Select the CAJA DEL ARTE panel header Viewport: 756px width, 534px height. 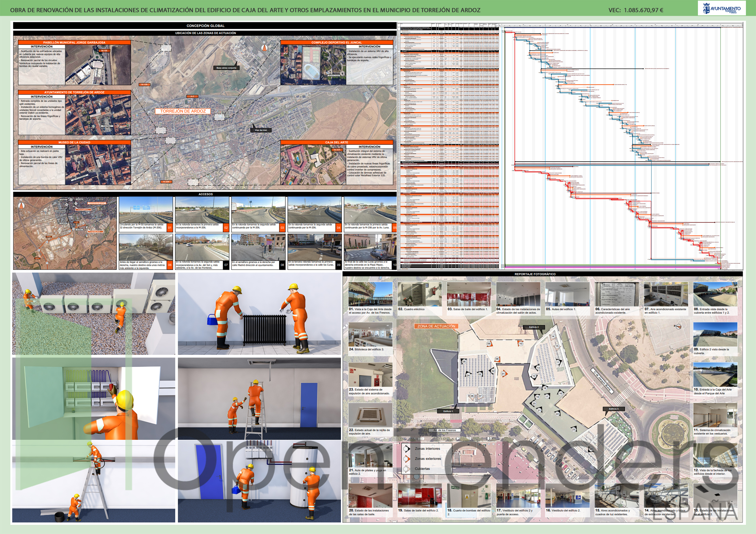(336, 142)
